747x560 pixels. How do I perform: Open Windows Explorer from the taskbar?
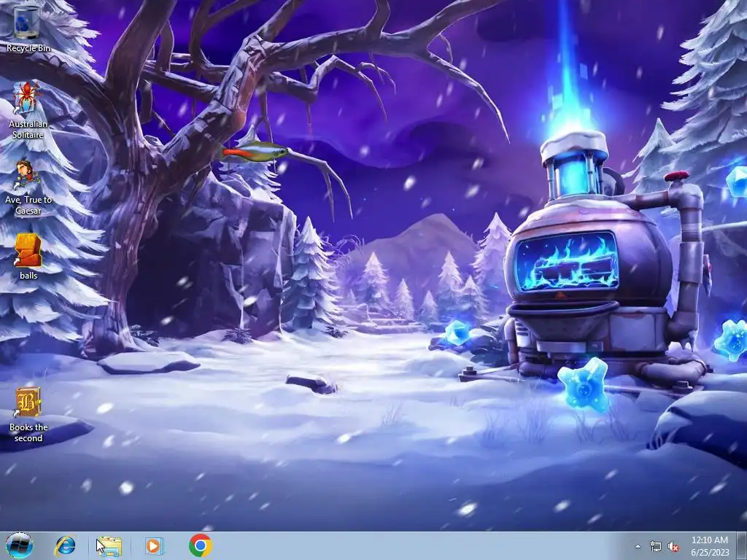[109, 545]
